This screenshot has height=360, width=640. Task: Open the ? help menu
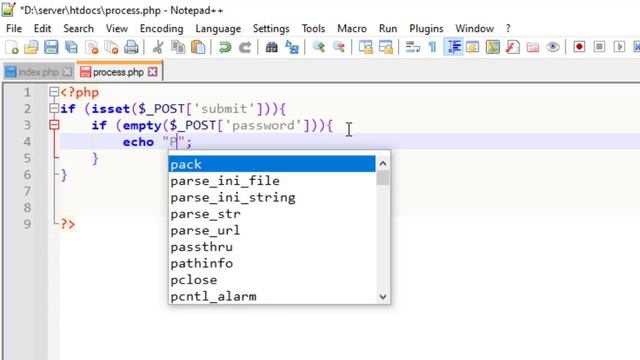click(x=508, y=29)
